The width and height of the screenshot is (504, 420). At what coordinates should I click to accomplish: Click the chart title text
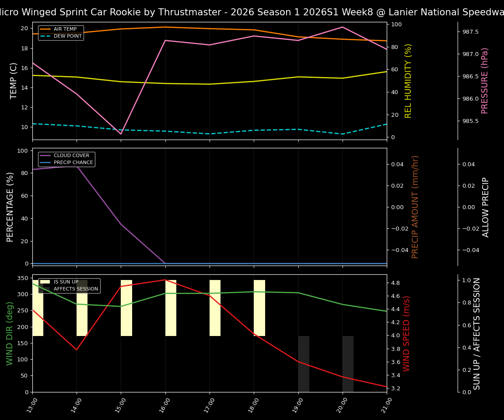click(x=252, y=12)
